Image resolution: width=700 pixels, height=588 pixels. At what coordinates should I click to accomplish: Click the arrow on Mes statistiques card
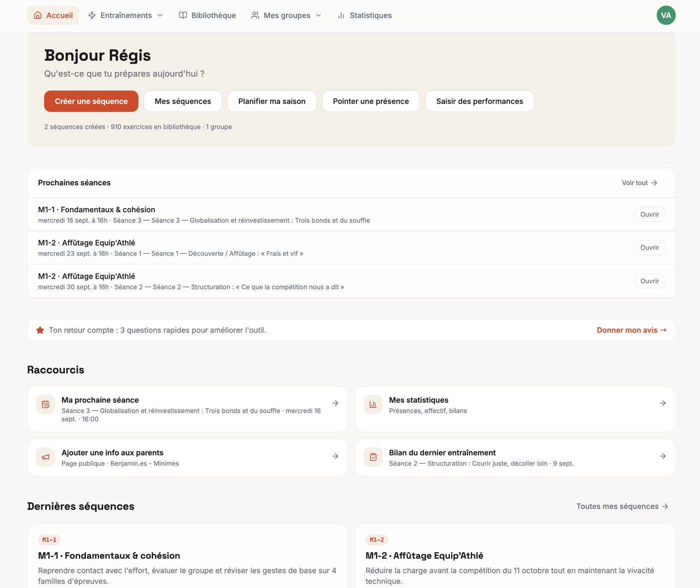pyautogui.click(x=663, y=403)
